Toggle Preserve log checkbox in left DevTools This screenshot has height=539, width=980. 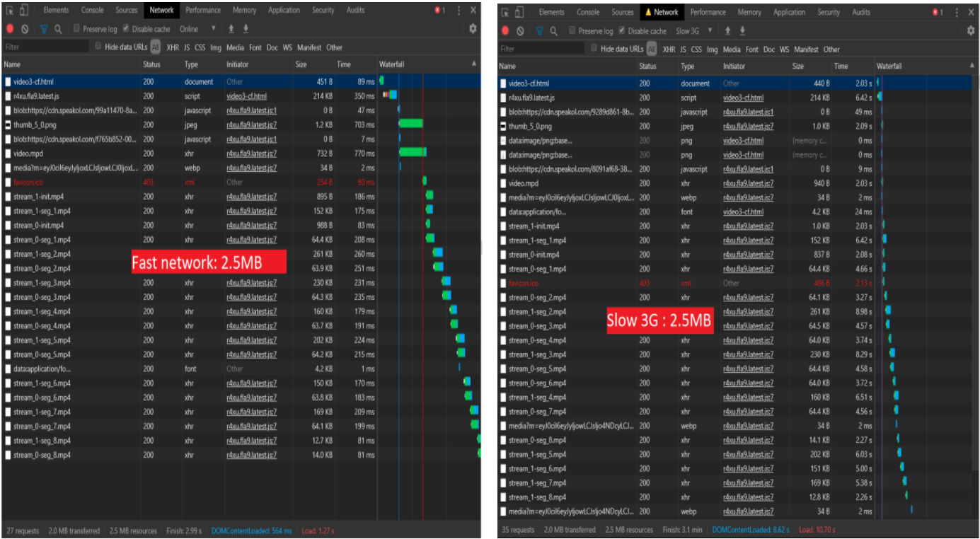pos(77,29)
